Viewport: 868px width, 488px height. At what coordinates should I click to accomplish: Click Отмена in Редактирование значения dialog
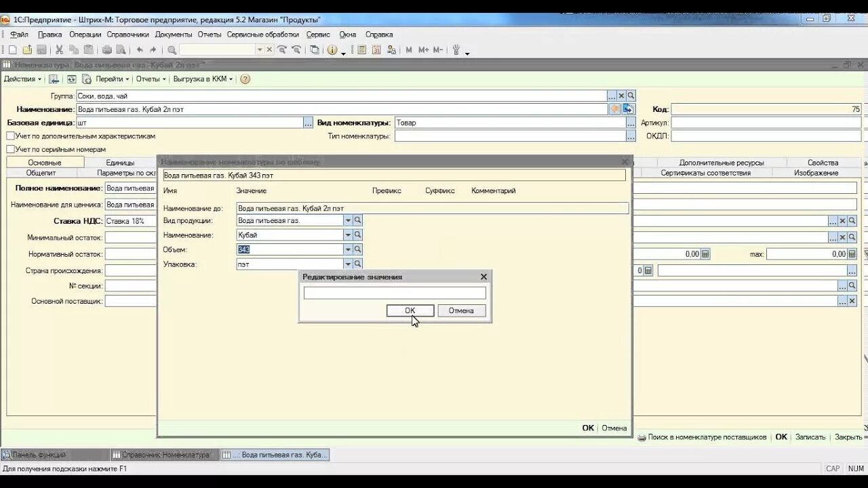[x=461, y=310]
